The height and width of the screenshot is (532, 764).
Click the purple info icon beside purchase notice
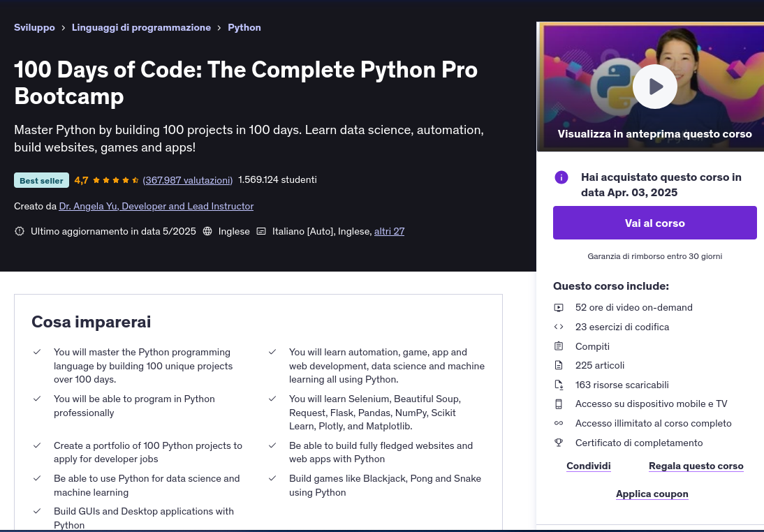point(561,177)
